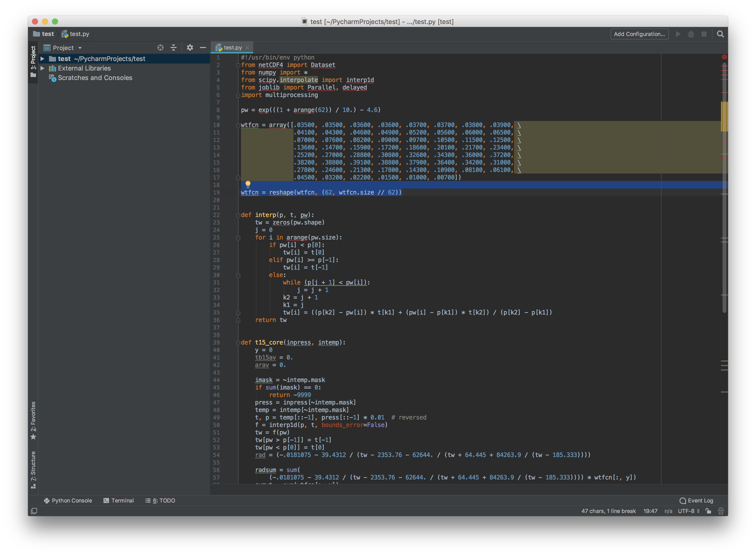
Task: Open Project panel settings gear
Action: [190, 48]
